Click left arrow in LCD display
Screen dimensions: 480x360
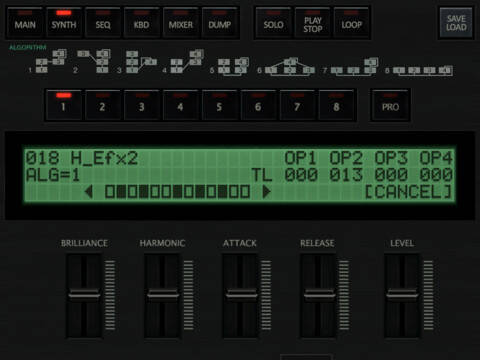pyautogui.click(x=88, y=192)
